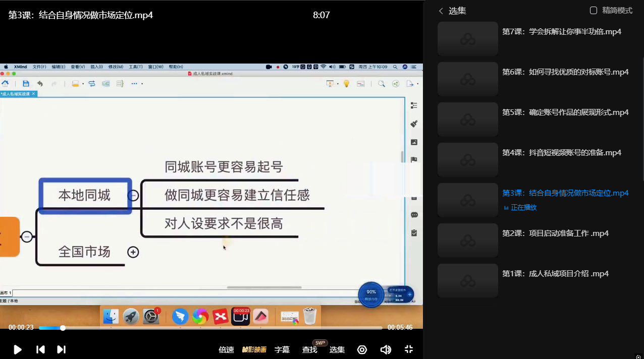Click the thumbnail icon for 第6课
644x359 pixels.
[468, 79]
